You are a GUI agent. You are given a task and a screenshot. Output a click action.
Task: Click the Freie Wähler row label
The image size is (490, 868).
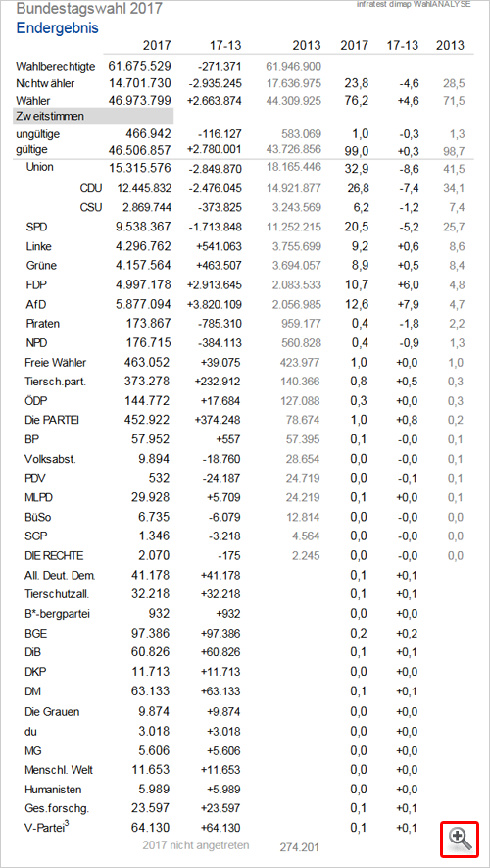tap(55, 363)
